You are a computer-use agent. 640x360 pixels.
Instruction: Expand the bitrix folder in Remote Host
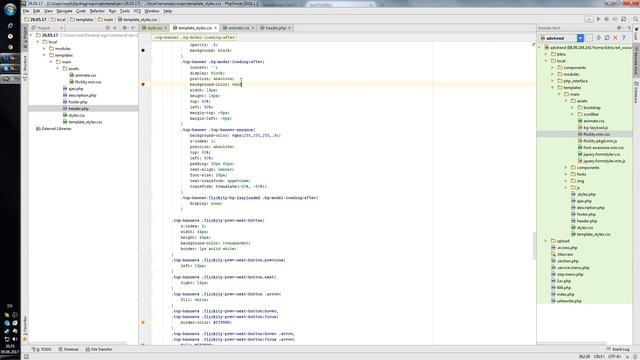[x=546, y=54]
